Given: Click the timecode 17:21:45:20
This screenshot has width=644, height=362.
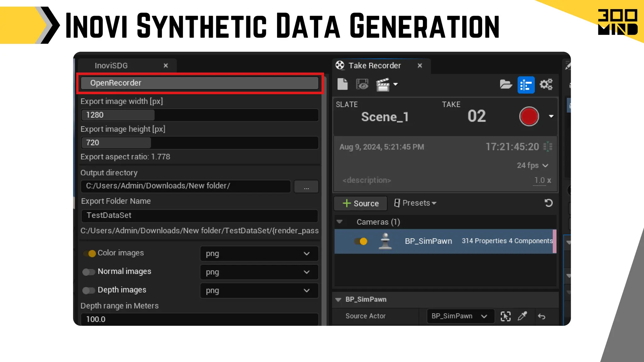Looking at the screenshot, I should pos(512,147).
